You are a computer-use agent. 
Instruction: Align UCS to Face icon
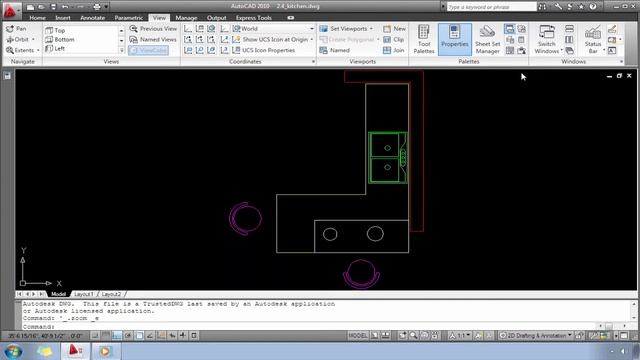point(211,50)
